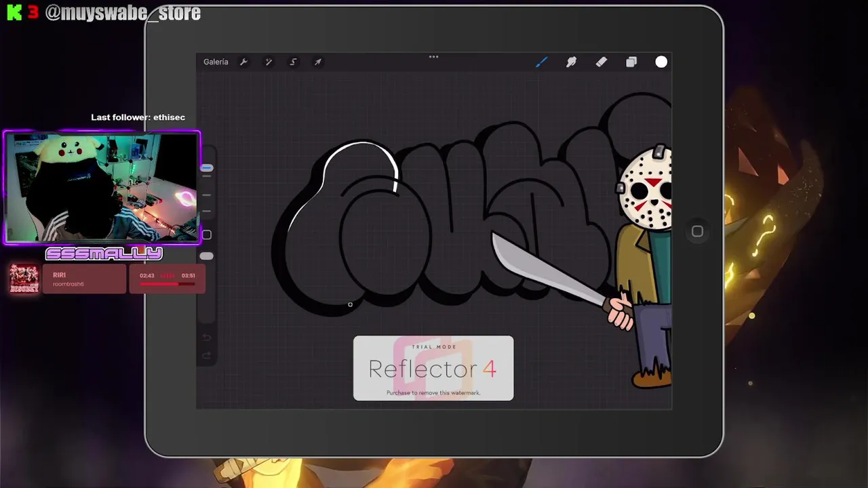Click the artist name roomtrash6
Viewport: 868px width, 488px height.
(x=68, y=284)
